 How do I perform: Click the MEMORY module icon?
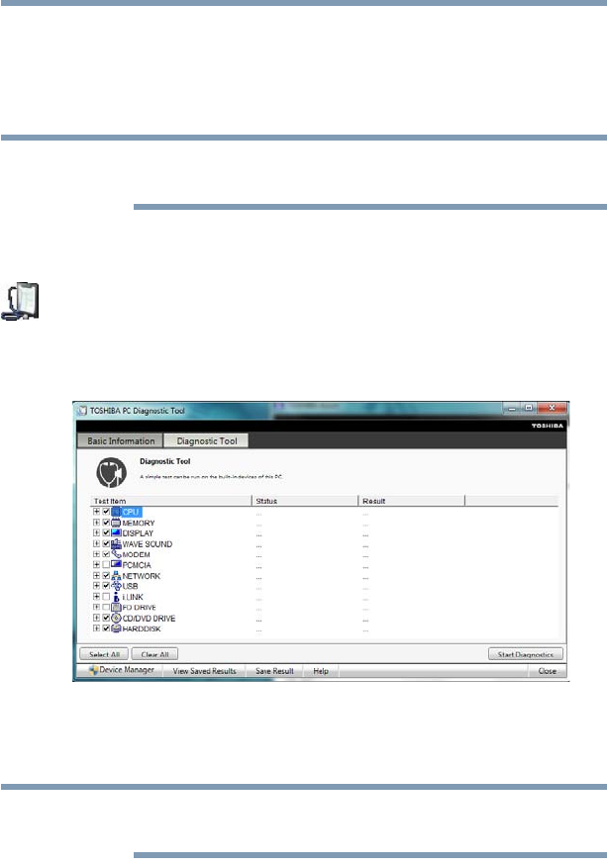click(x=116, y=523)
